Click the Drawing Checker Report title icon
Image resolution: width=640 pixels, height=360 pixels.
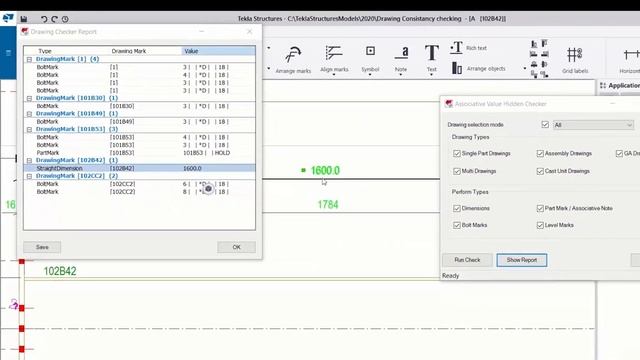25,31
